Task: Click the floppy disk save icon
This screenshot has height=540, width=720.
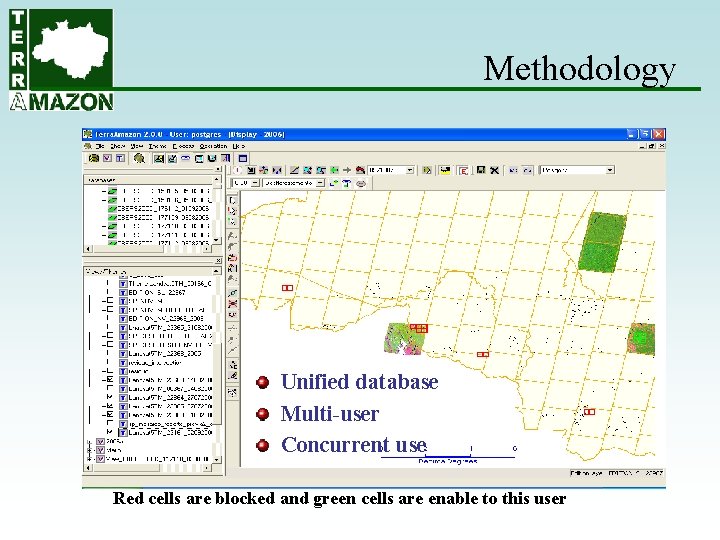Action: (481, 170)
